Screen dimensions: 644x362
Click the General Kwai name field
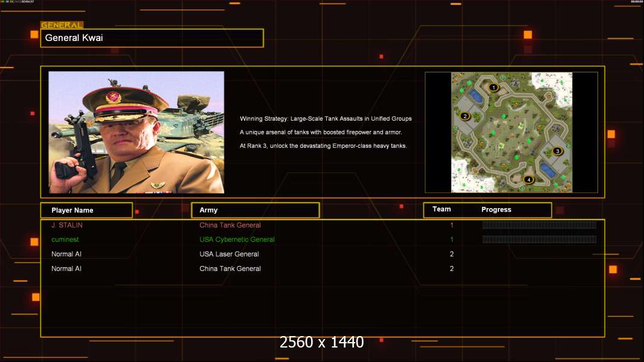[x=152, y=38]
